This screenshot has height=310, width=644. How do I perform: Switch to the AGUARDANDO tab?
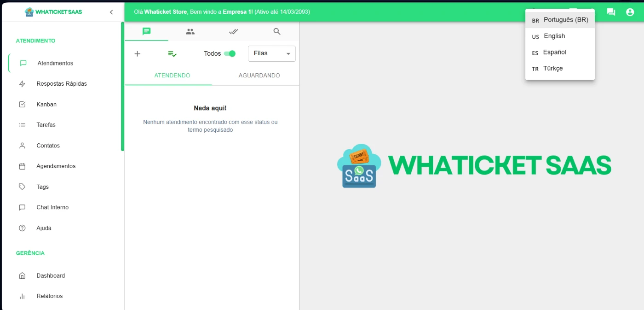coord(259,76)
